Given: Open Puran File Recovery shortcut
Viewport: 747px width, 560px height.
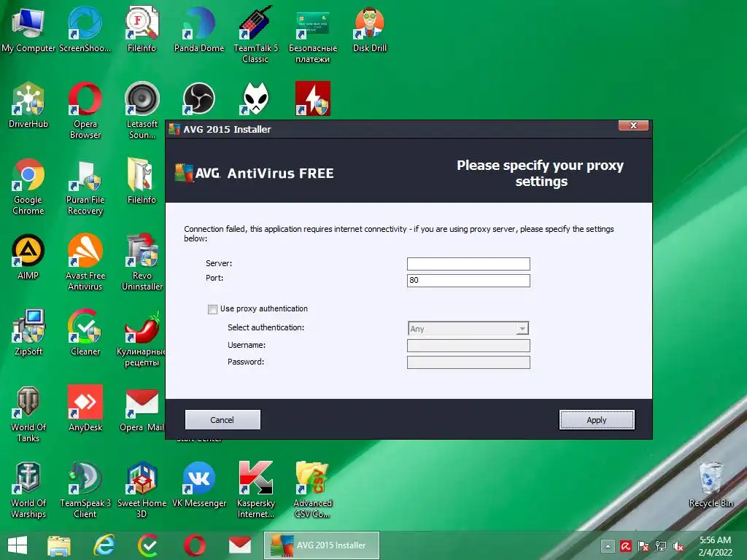Looking at the screenshot, I should pos(85,186).
